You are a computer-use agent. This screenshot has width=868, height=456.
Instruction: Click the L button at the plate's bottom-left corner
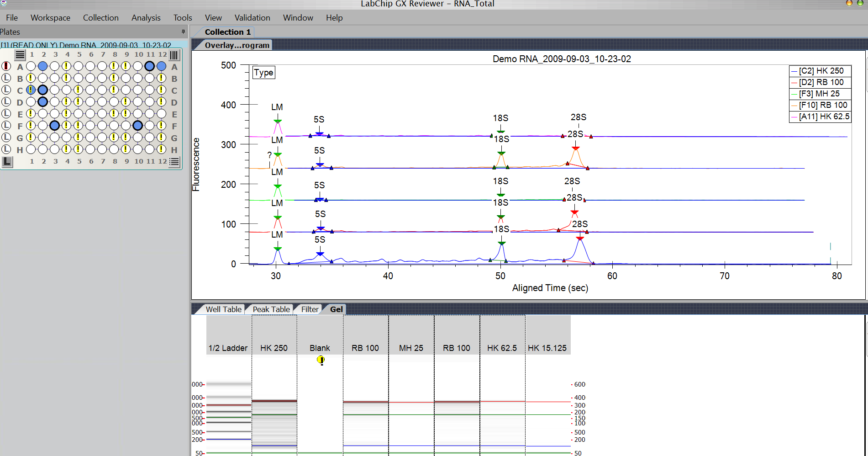tap(7, 161)
